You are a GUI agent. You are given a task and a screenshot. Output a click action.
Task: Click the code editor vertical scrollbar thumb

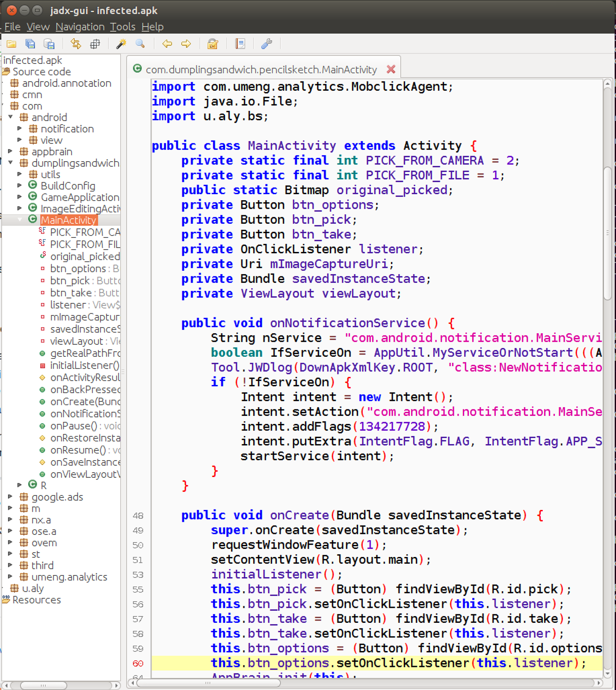607,233
